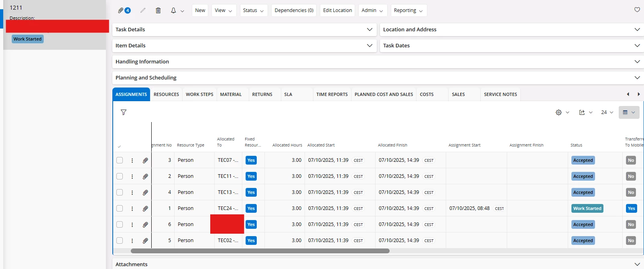Open the table settings gear icon

pos(559,112)
